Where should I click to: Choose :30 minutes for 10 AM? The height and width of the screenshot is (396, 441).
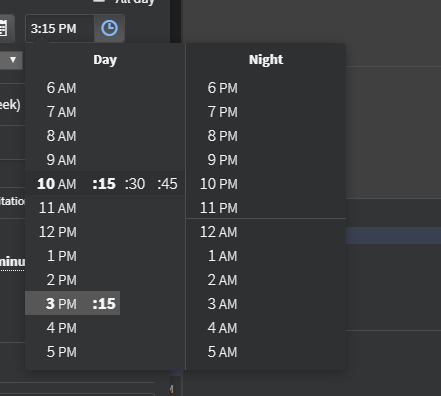[135, 184]
